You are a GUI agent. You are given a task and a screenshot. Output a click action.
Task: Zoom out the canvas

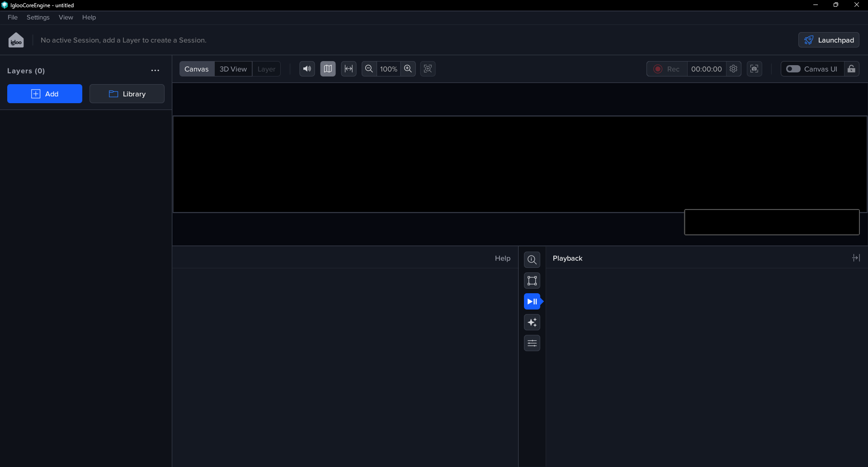tap(369, 69)
